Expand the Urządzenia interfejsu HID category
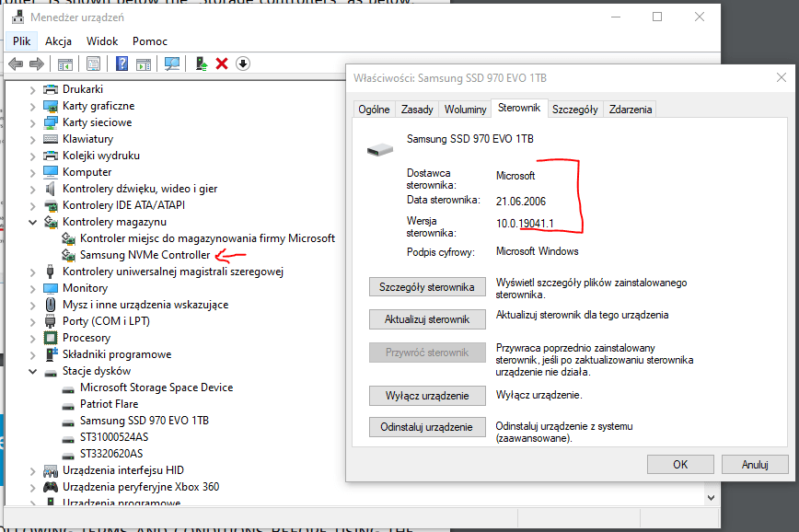799x532 pixels. (32, 471)
